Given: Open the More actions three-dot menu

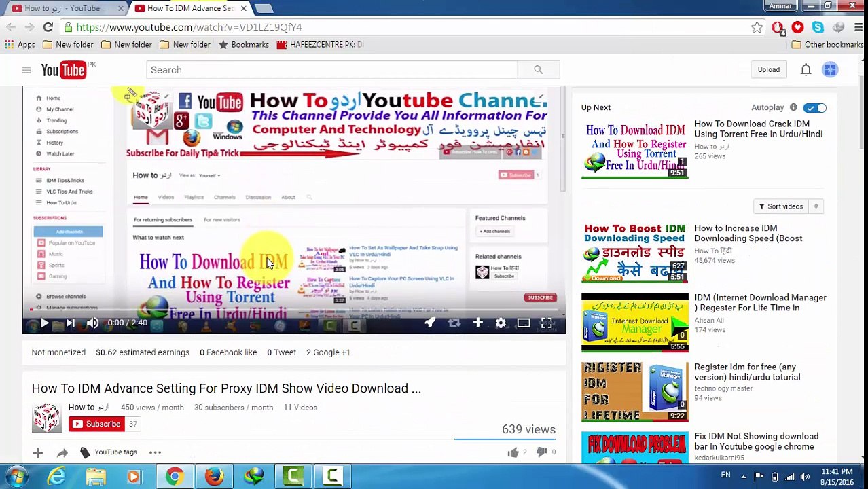Looking at the screenshot, I should [155, 452].
